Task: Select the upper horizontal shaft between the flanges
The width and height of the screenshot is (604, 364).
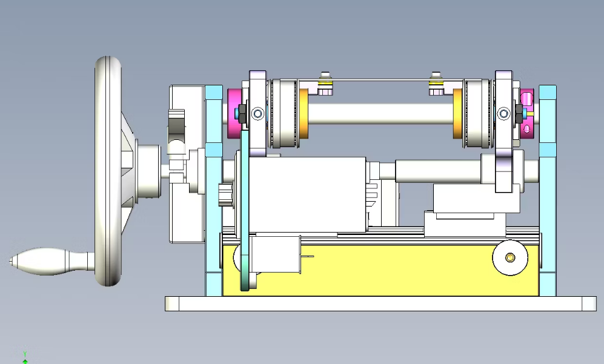Action: point(380,114)
